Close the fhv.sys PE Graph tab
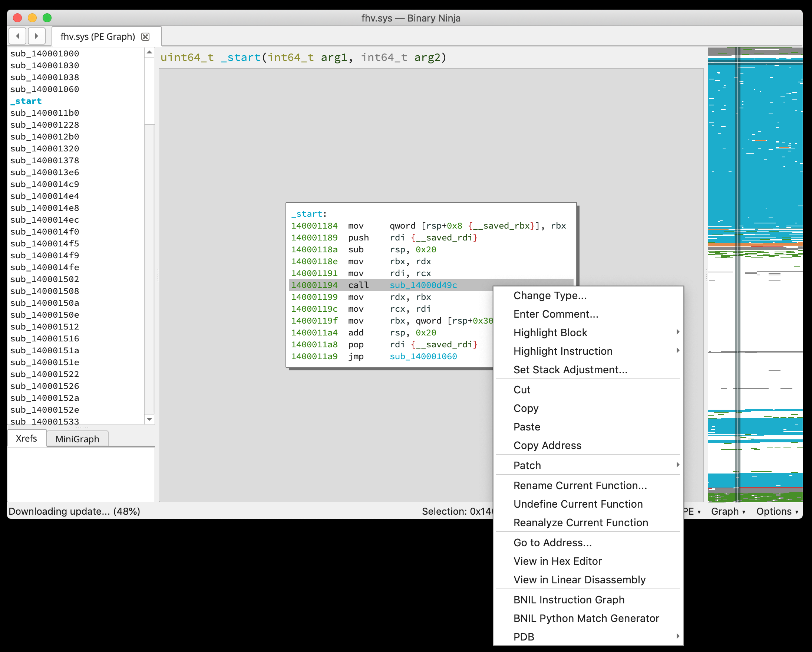Screen dimensions: 812x652 [145, 37]
